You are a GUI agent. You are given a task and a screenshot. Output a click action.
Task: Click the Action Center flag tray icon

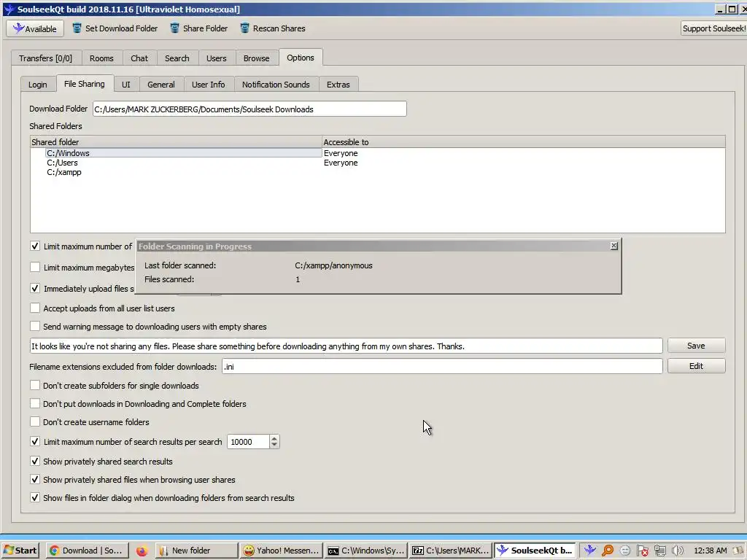click(x=642, y=551)
